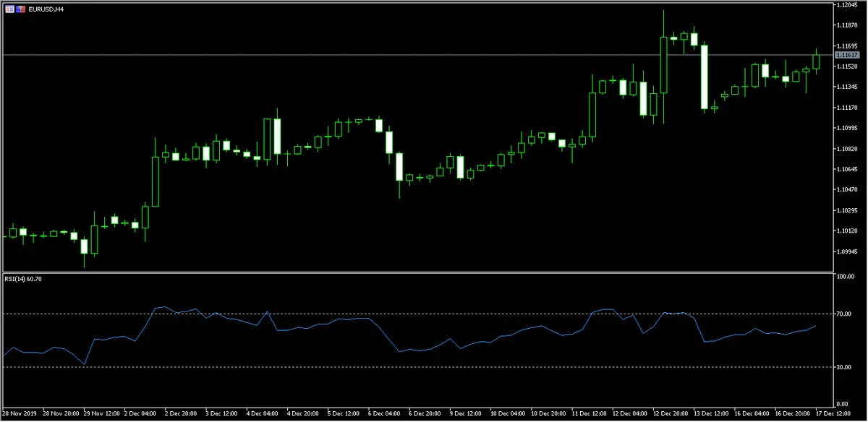
Task: Click time axis label 5 Dec 12:00
Action: (344, 414)
